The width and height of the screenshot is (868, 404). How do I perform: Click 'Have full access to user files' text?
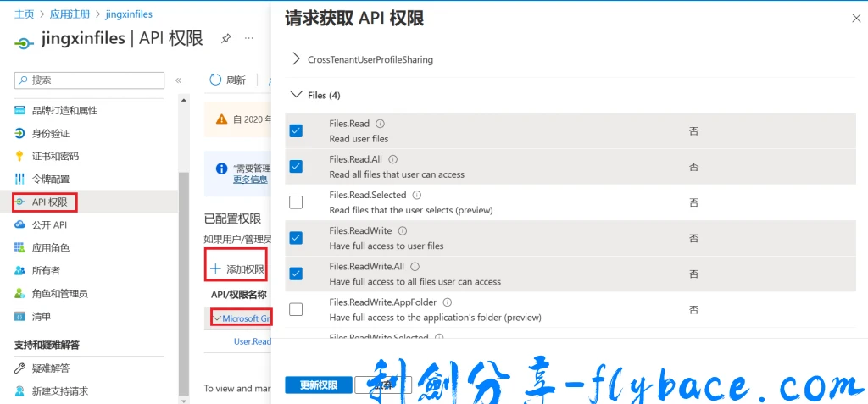click(387, 246)
